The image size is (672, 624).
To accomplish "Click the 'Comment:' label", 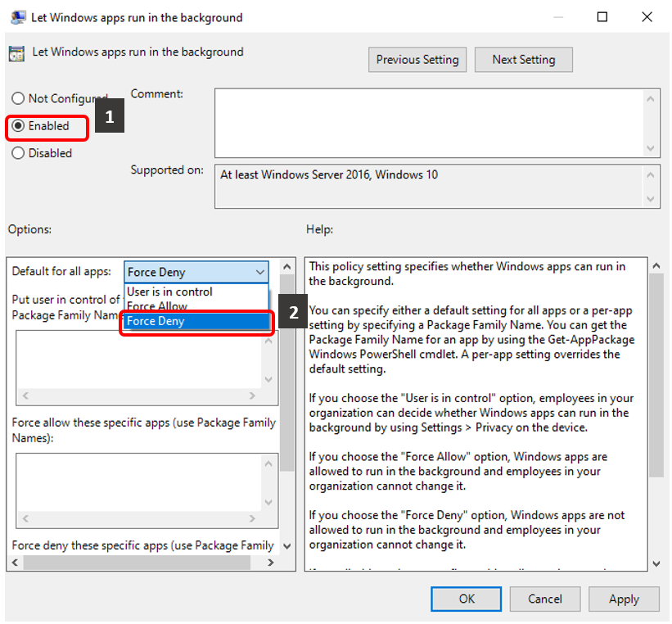I will (157, 94).
